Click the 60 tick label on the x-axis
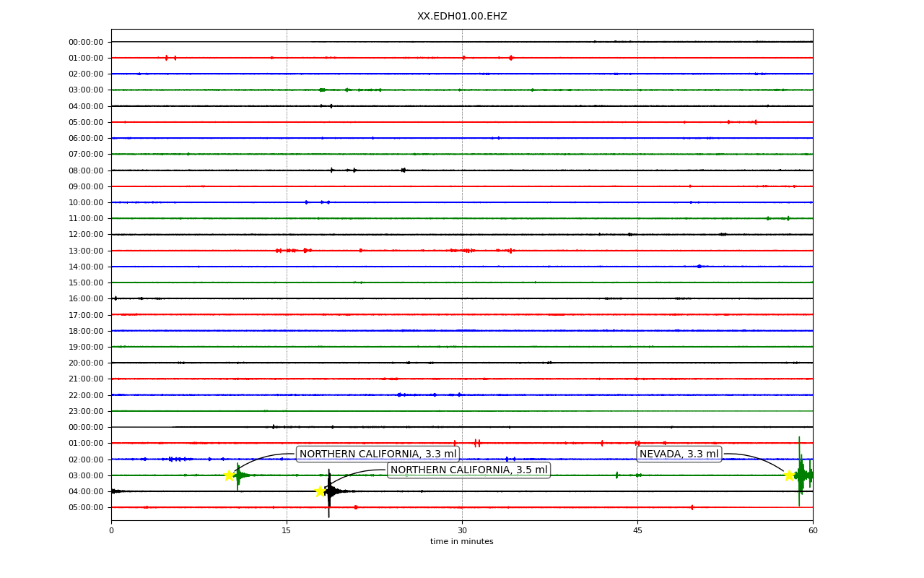 point(813,530)
